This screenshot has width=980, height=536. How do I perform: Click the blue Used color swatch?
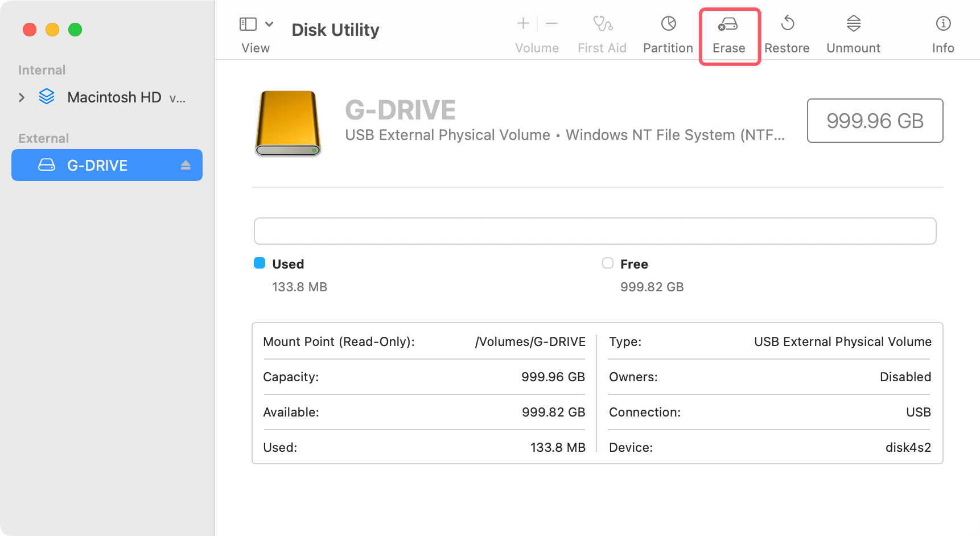click(x=260, y=263)
